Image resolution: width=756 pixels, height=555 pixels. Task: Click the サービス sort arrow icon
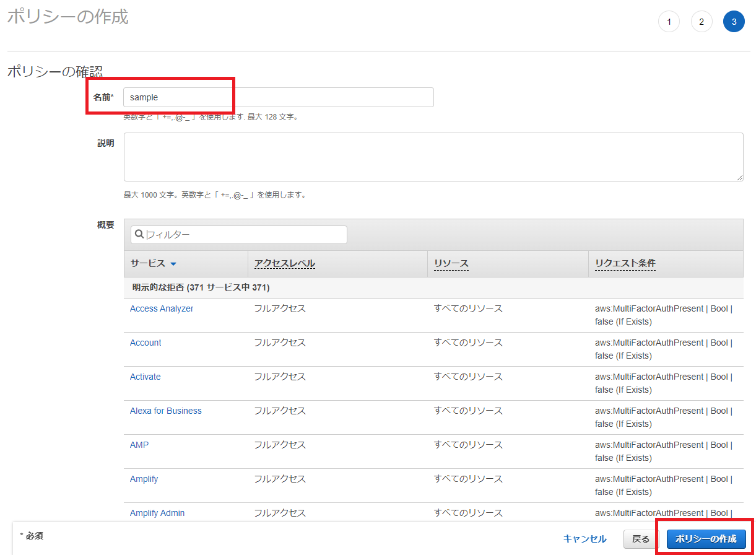coord(173,264)
